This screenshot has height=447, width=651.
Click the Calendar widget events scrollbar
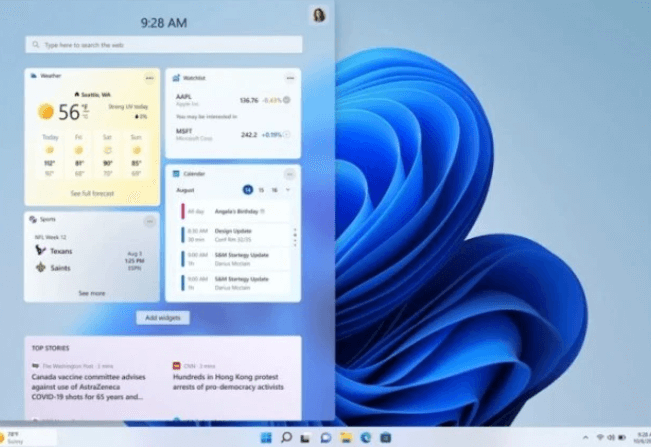(295, 237)
